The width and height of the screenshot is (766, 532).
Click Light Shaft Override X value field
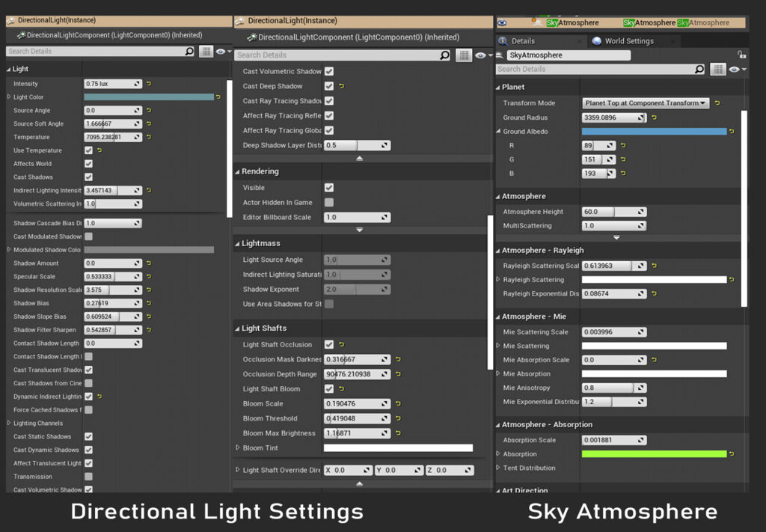[348, 470]
